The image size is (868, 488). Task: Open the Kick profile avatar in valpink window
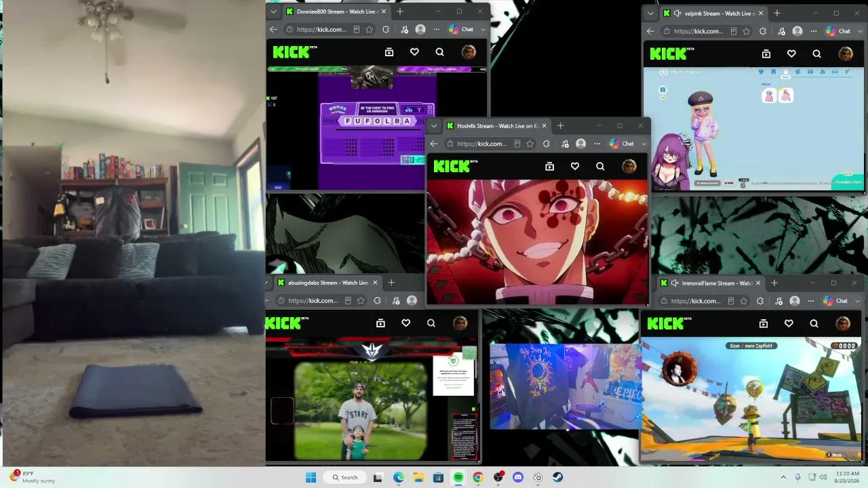pos(845,54)
